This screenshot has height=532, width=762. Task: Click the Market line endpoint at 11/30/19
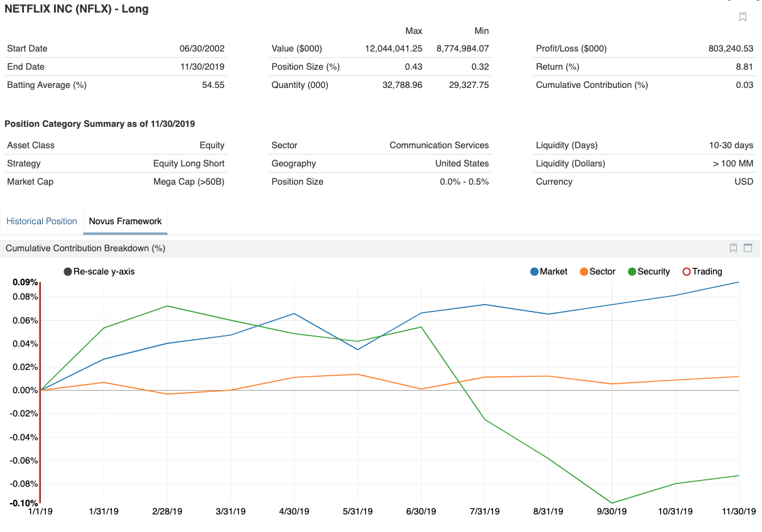point(739,282)
